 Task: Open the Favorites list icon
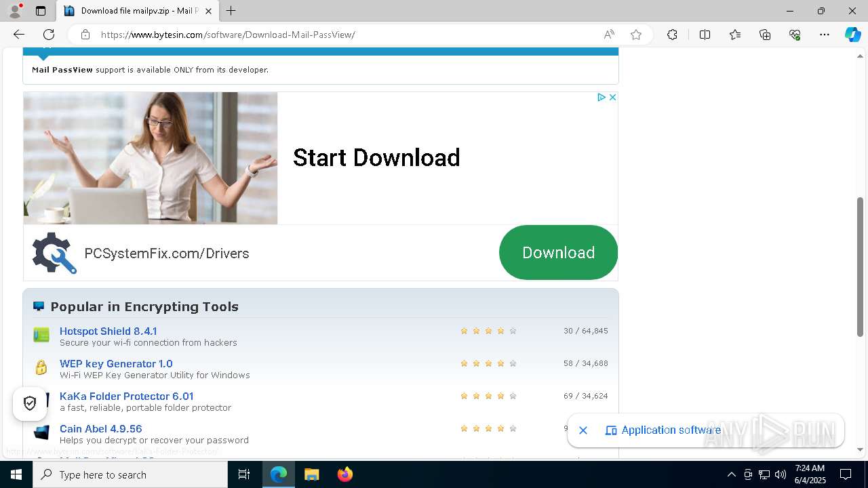click(x=735, y=35)
